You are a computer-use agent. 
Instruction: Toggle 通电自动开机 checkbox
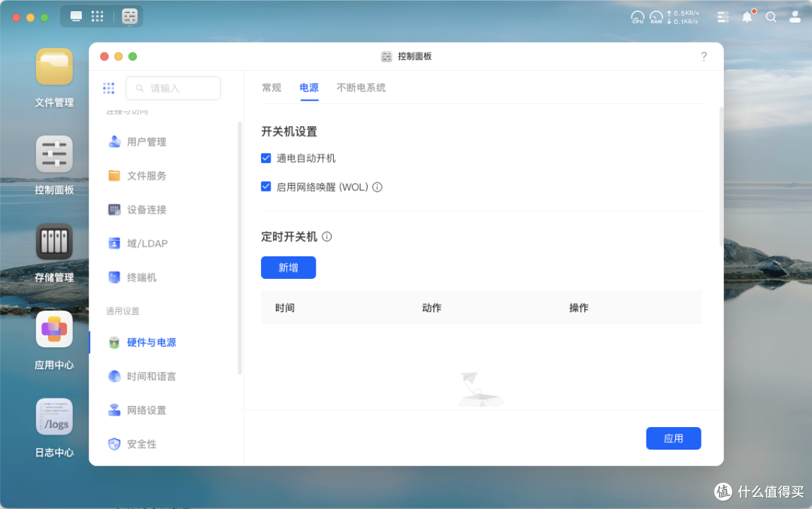click(265, 158)
